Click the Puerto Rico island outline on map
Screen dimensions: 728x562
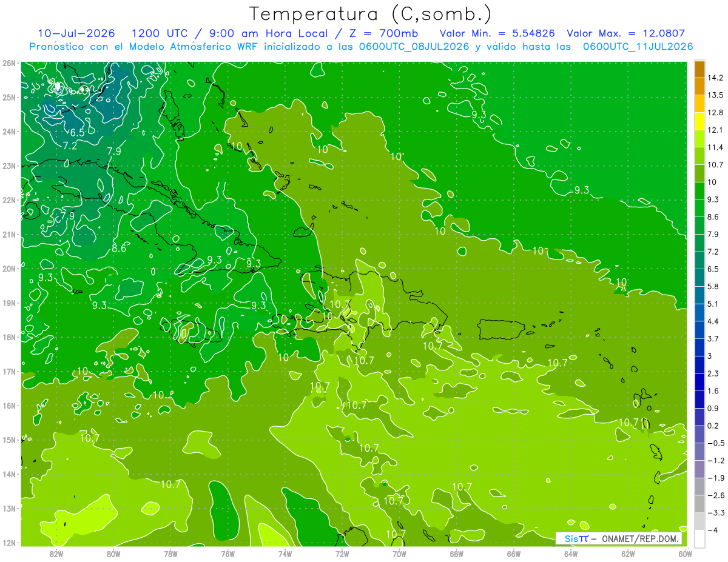pyautogui.click(x=501, y=330)
